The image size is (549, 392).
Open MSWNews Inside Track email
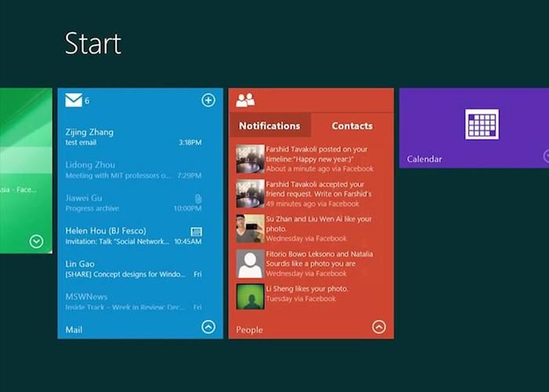133,301
